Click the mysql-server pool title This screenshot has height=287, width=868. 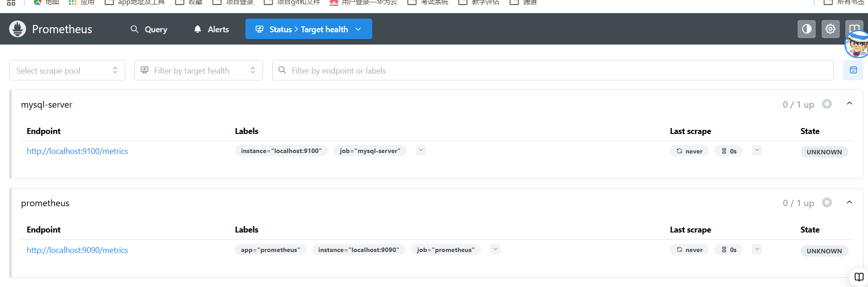tap(47, 105)
